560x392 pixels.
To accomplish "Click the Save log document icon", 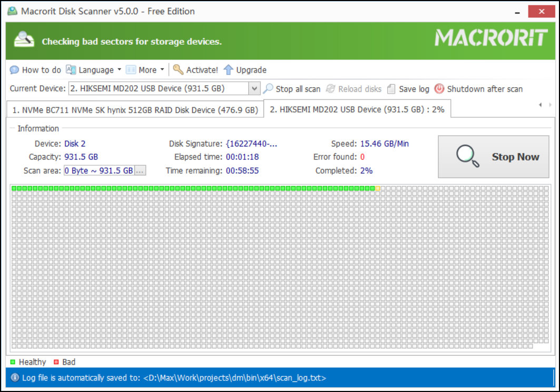I will tap(391, 89).
